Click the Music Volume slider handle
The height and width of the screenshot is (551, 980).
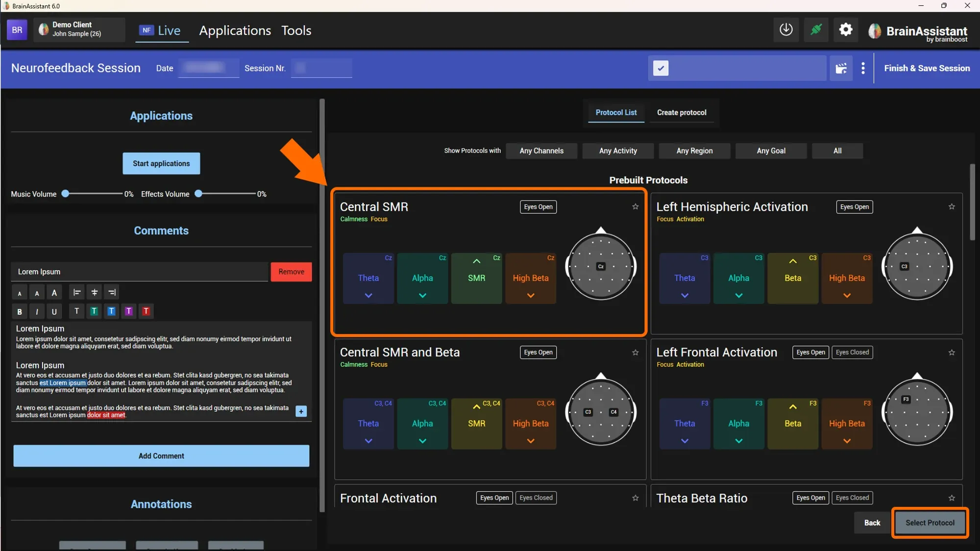click(x=65, y=194)
